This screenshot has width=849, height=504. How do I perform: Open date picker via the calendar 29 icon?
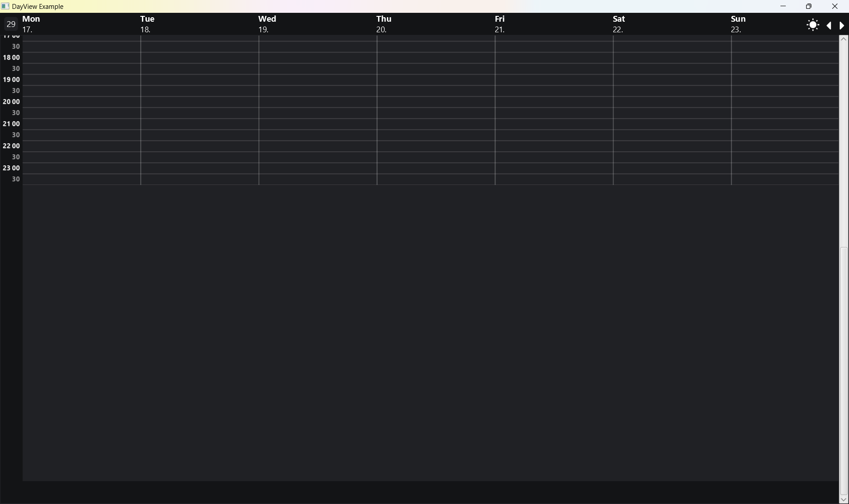pos(11,24)
